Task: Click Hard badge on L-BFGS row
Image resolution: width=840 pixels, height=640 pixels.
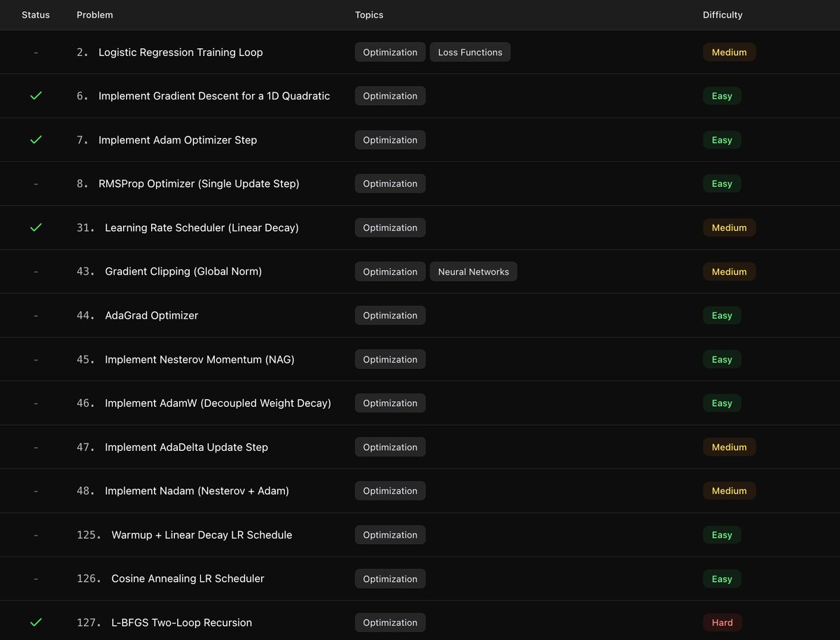Action: (x=722, y=622)
